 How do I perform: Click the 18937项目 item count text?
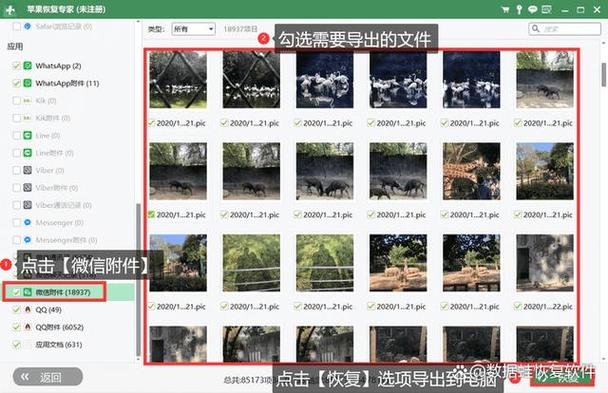pos(240,29)
